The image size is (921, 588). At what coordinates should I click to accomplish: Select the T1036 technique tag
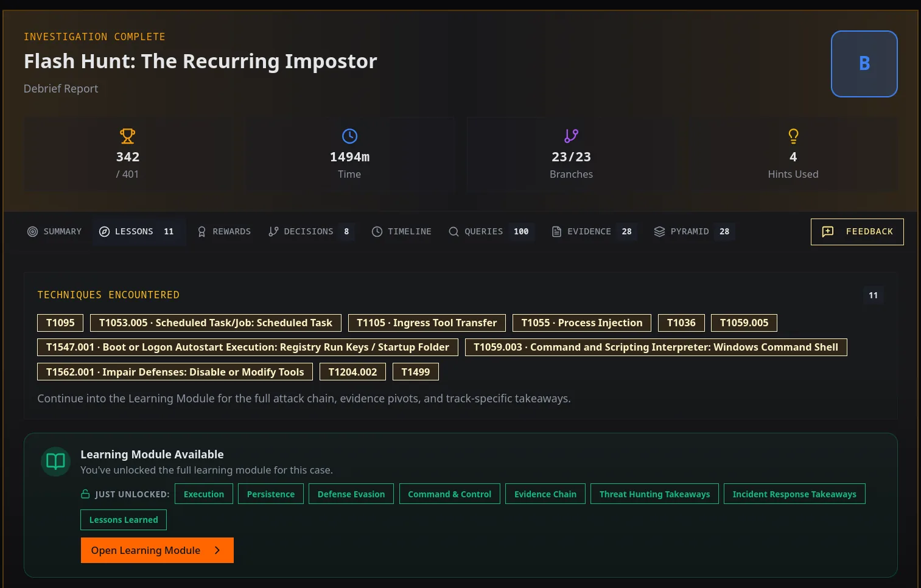[x=681, y=323]
